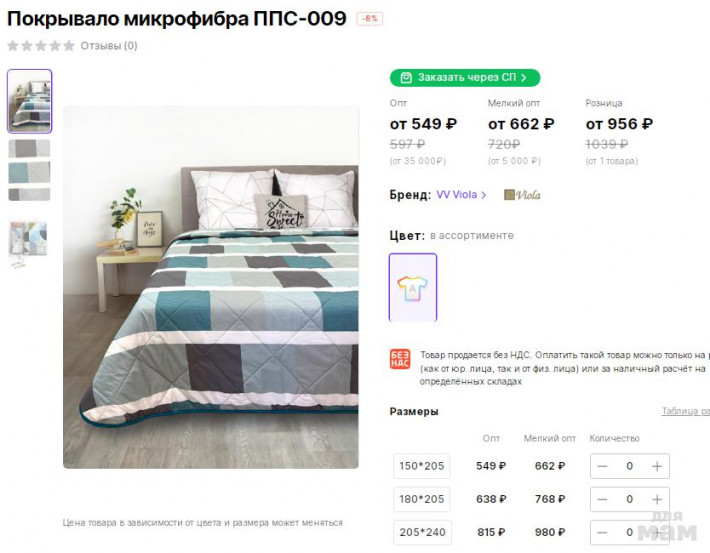Decrease quantity for size 180*205
Viewport: 710px width, 553px height.
[602, 499]
